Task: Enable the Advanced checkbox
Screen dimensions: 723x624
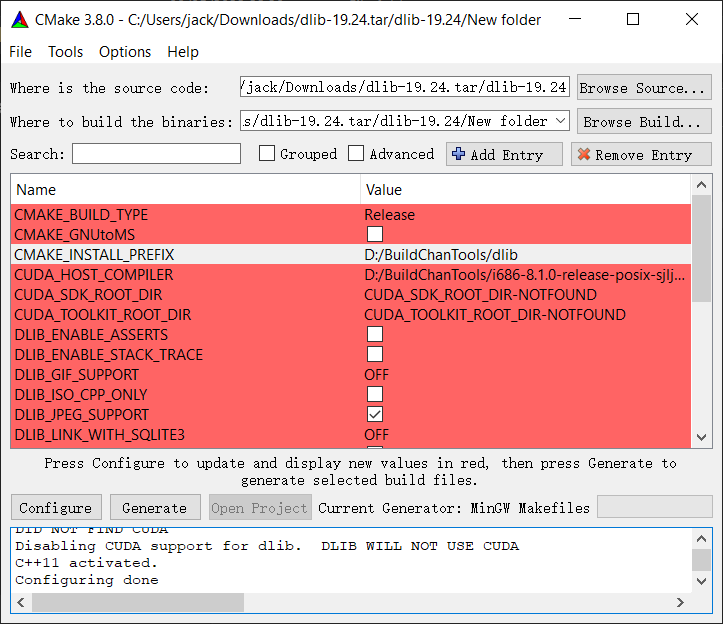Action: coord(356,154)
